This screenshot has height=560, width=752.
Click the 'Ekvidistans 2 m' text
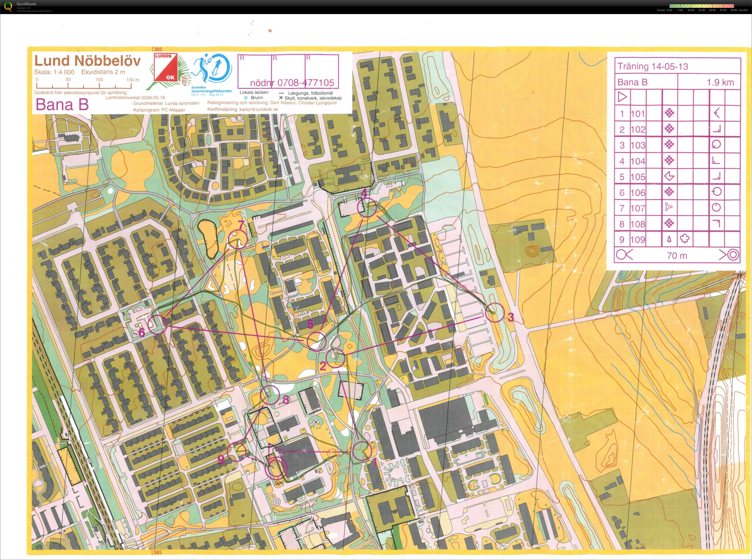[x=103, y=72]
